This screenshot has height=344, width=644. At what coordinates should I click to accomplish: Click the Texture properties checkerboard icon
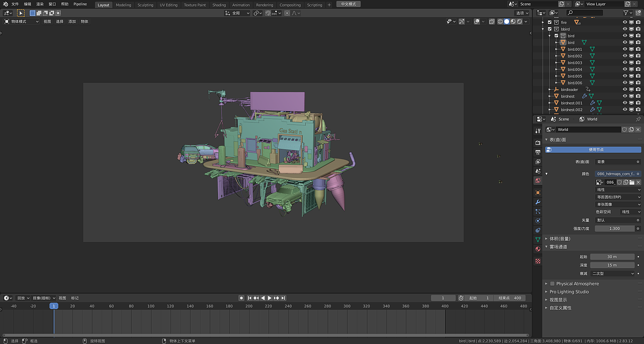point(538,261)
